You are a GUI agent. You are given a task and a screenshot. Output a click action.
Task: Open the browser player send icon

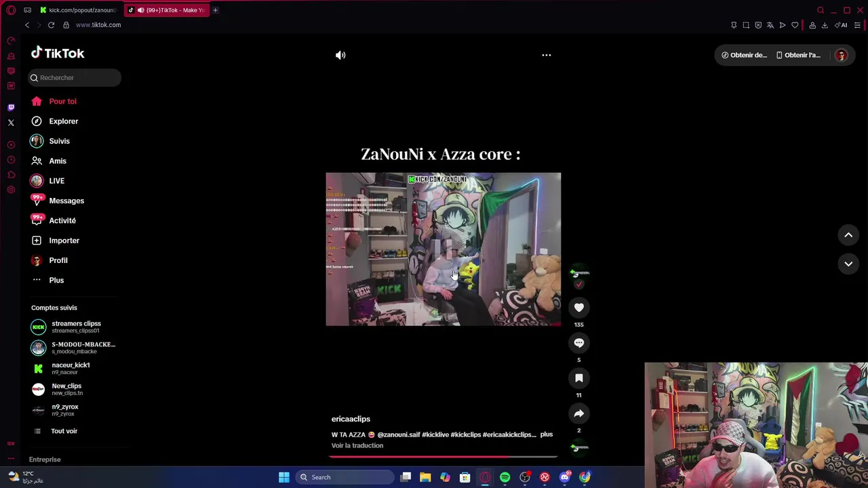click(783, 25)
